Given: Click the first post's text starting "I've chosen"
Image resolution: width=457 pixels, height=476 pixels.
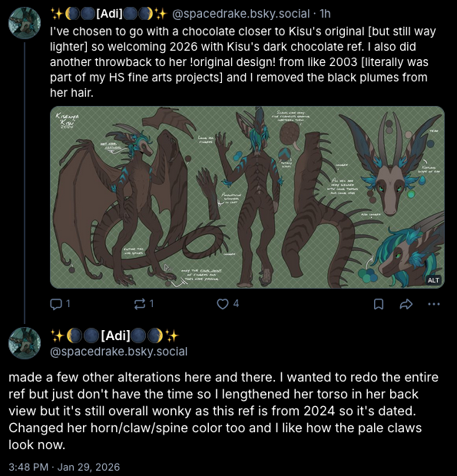Looking at the screenshot, I should click(x=243, y=62).
